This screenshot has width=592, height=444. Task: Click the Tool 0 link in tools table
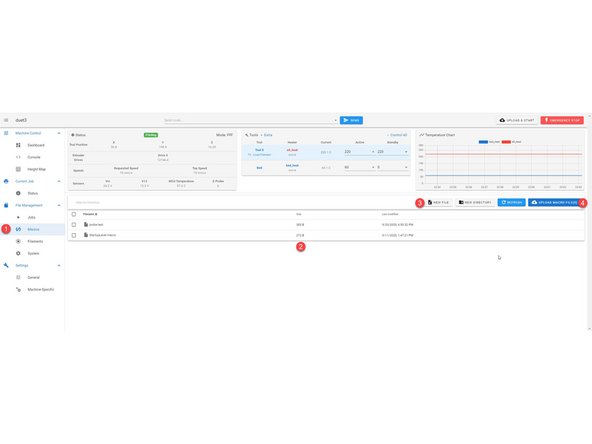coord(259,150)
